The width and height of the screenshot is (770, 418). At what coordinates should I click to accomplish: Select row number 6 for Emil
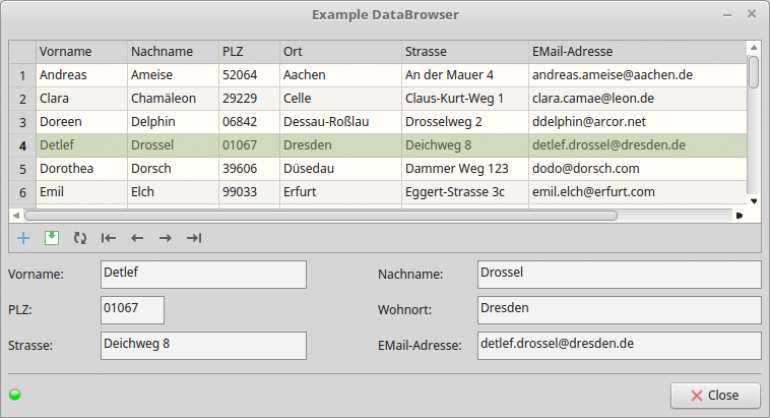pos(22,191)
